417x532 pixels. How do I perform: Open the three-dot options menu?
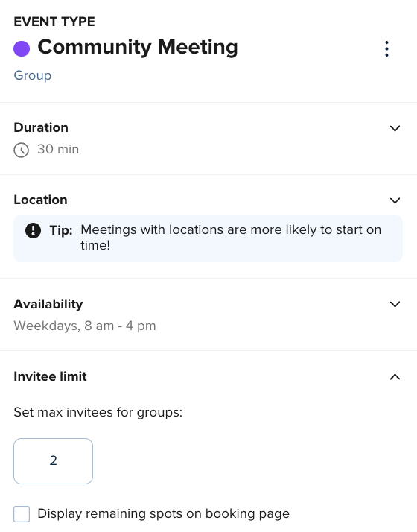pos(386,49)
